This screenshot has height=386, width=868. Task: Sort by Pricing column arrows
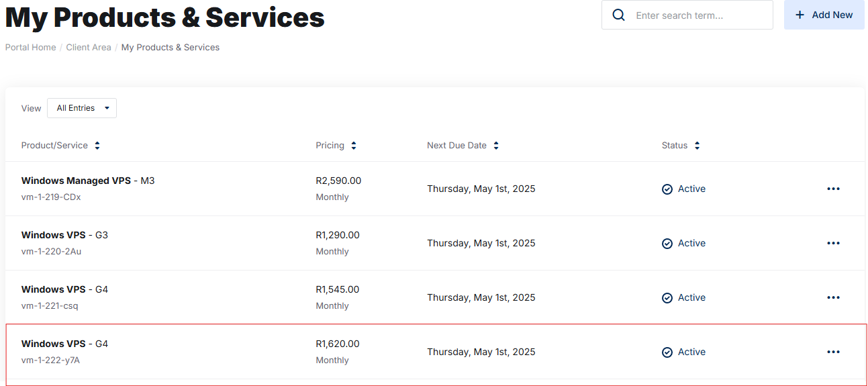pyautogui.click(x=354, y=146)
